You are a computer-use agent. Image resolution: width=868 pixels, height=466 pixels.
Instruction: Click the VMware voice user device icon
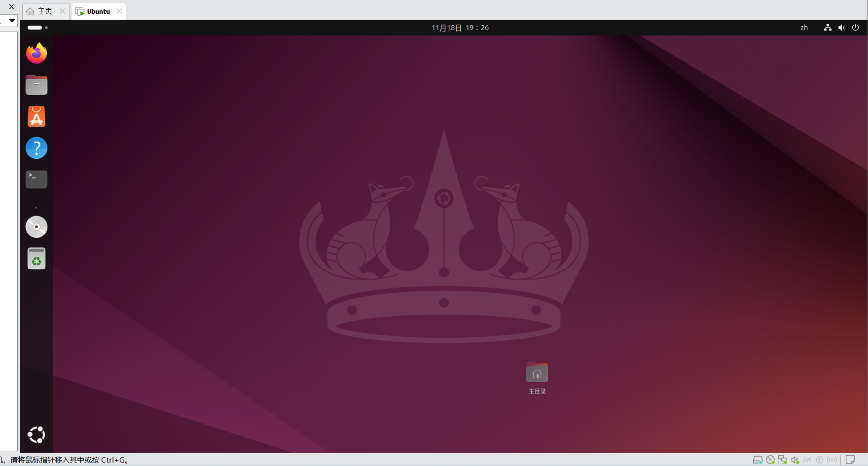click(807, 460)
